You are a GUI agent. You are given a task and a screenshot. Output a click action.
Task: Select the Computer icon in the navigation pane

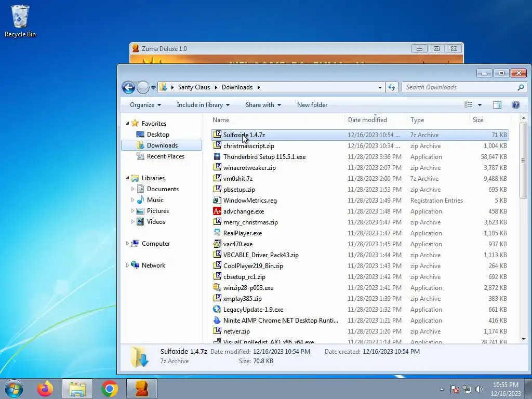(135, 243)
